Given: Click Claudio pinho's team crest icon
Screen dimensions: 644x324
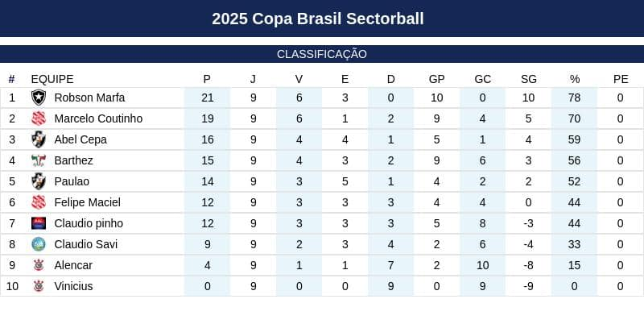Looking at the screenshot, I should [x=39, y=223].
